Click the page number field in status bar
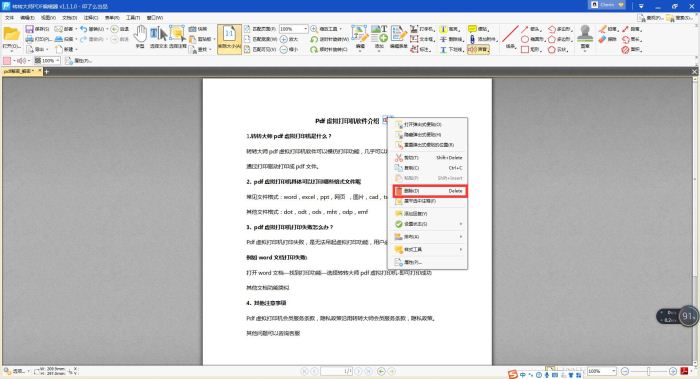 [x=336, y=371]
